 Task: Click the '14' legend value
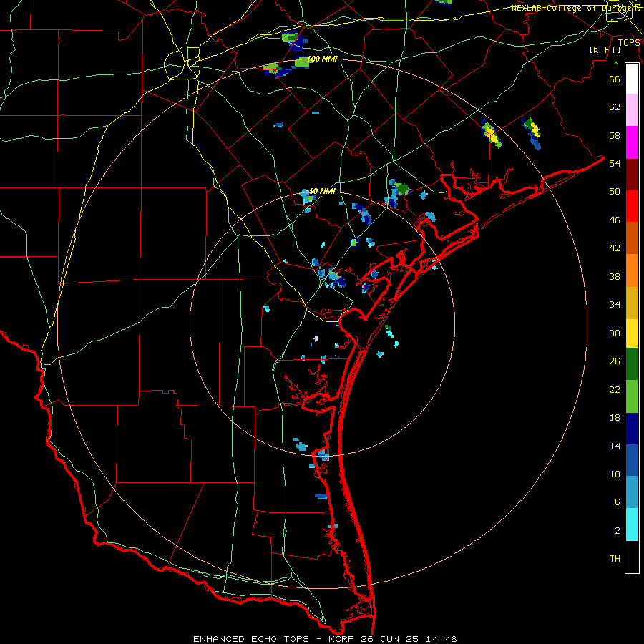615,446
